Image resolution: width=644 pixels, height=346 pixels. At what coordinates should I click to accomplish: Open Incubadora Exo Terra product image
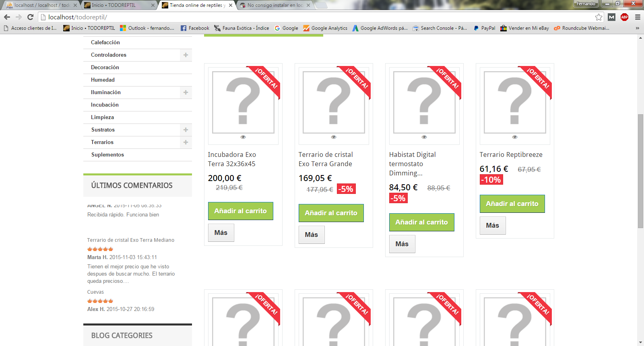[243, 102]
